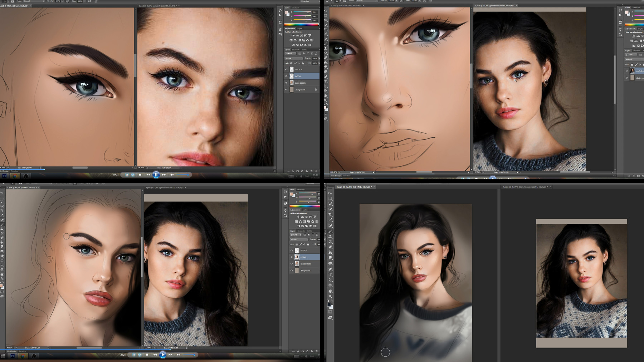Open Normal blend mode dropdown in top-left window

pyautogui.click(x=294, y=58)
